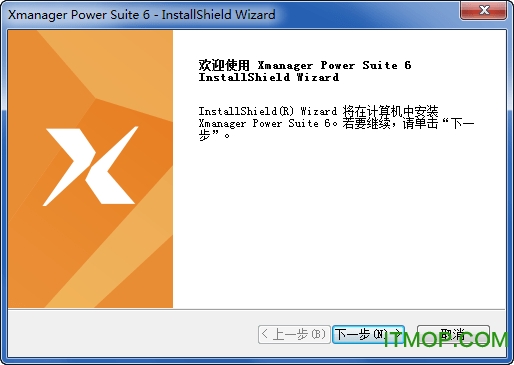This screenshot has height=365, width=514.
Task: Click the text "InstallShield(R) Wizard 将在计算机中安装"
Action: [318, 111]
